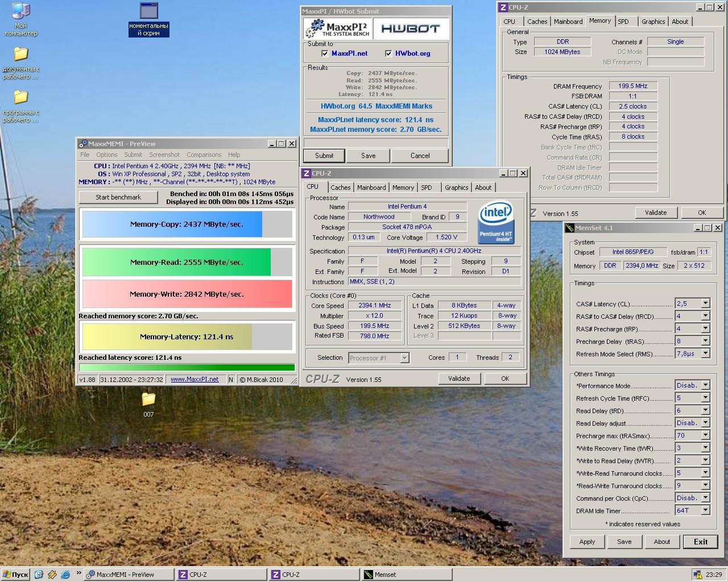Click the Intel Pentium 4 HT logo
The width and height of the screenshot is (728, 582).
[x=496, y=222]
